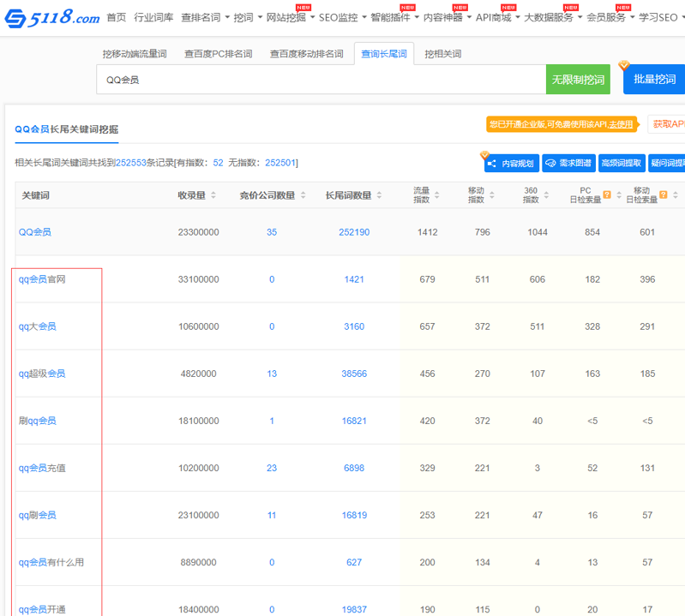The image size is (685, 616).
Task: Sort by 流量指数 column arrows
Action: coord(437,195)
